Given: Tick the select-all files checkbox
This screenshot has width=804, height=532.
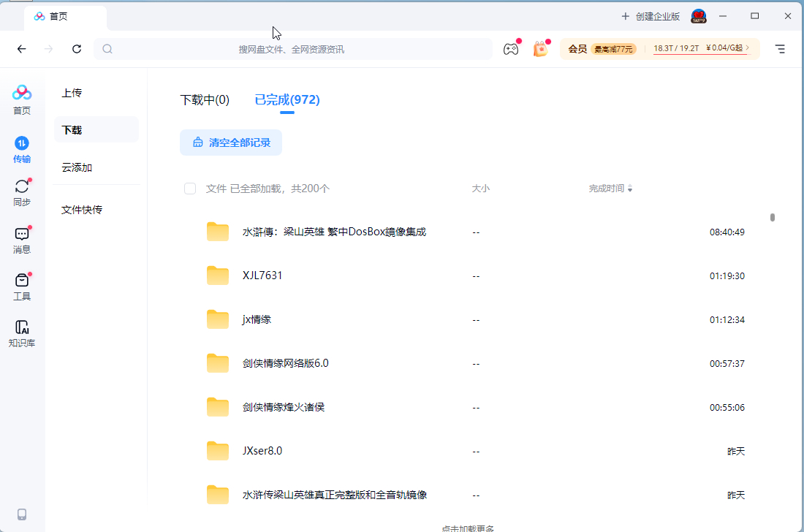Looking at the screenshot, I should point(190,189).
